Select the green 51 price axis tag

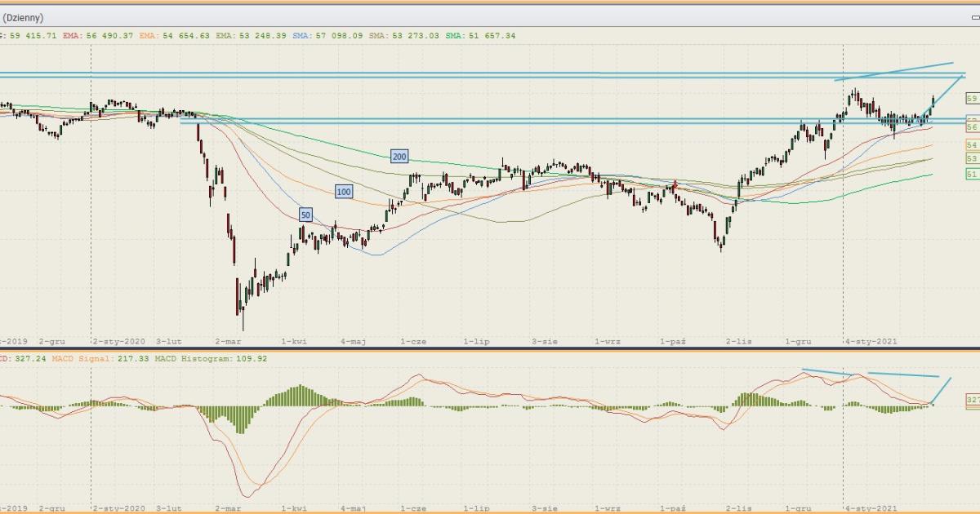(x=972, y=174)
